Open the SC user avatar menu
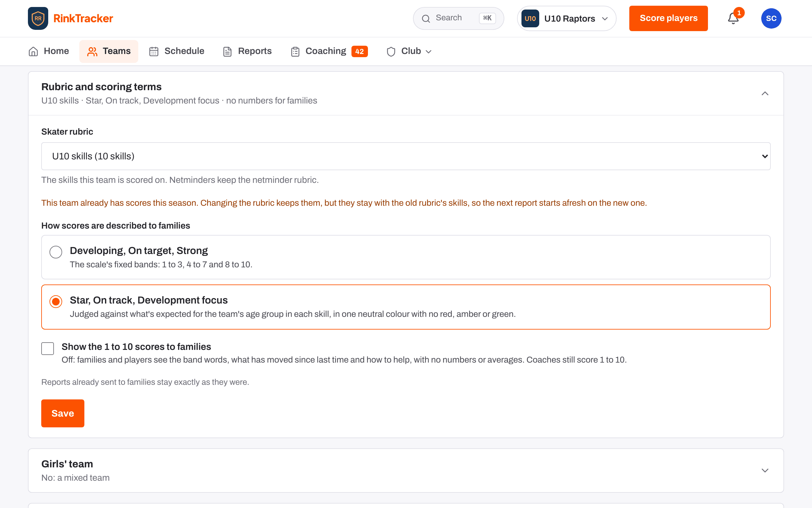Image resolution: width=812 pixels, height=508 pixels. pyautogui.click(x=771, y=18)
